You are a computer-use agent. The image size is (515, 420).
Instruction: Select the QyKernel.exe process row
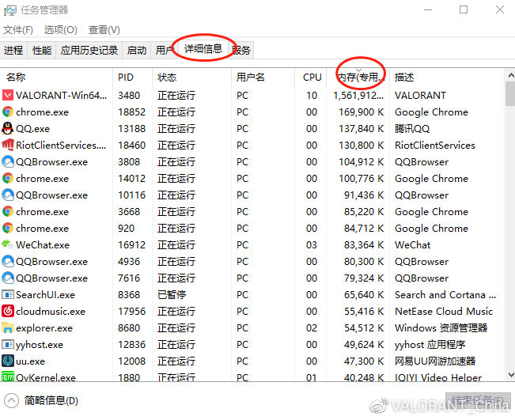(252, 376)
